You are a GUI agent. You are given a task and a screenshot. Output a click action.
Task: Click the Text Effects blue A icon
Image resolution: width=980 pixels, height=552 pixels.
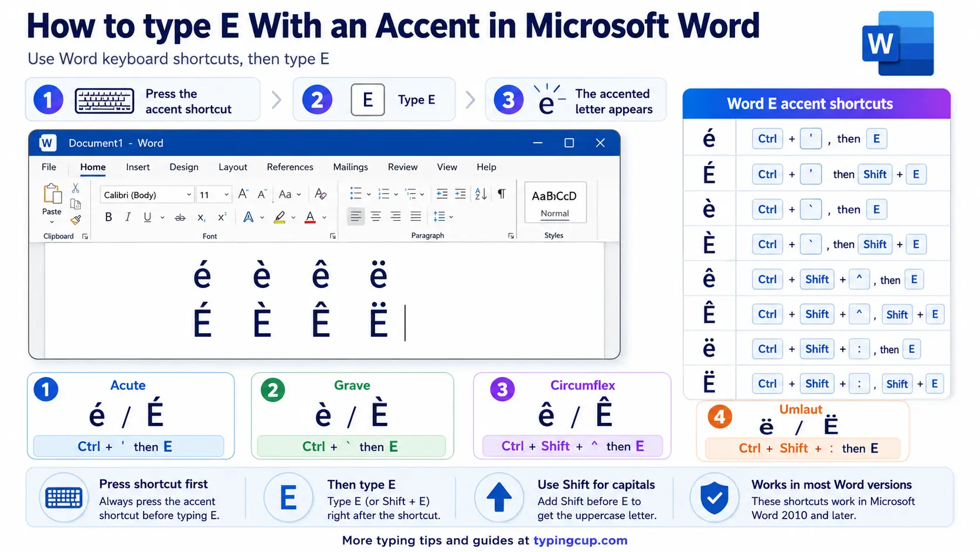(249, 218)
